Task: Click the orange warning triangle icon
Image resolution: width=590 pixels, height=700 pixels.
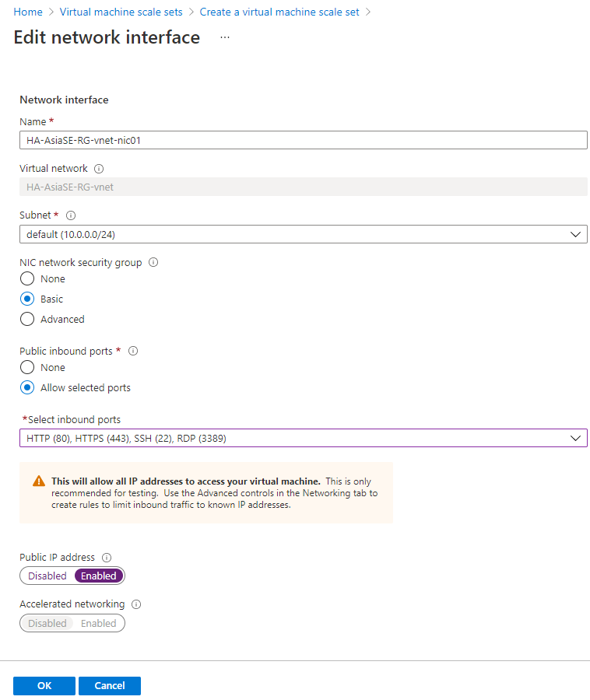Action: [39, 481]
